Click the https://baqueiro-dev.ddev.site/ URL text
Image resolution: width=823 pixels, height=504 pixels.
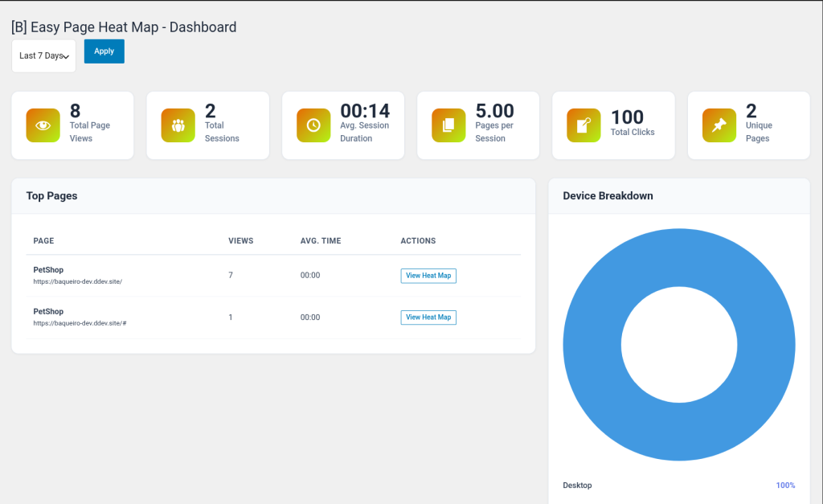coord(78,281)
